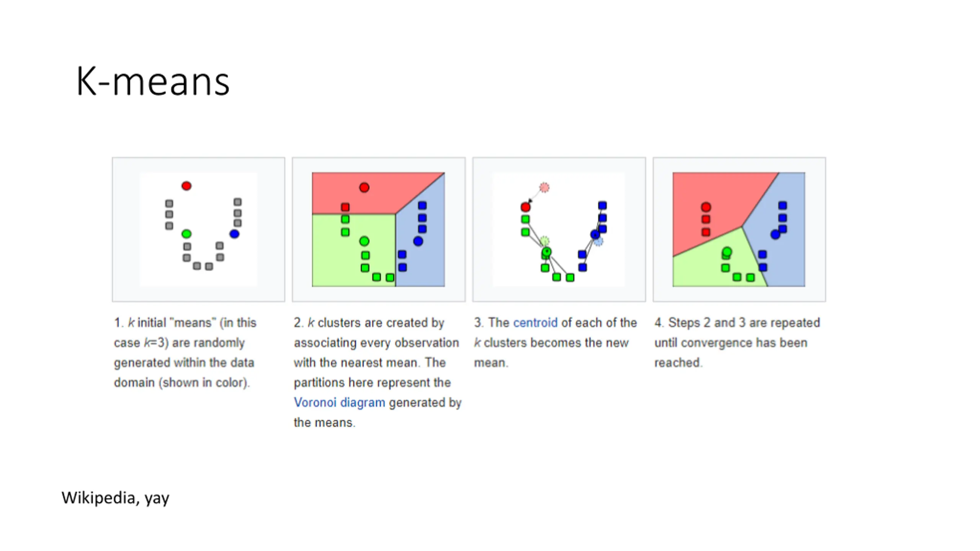Open the third image showing centroid movement
This screenshot has height=551, width=980.
[559, 229]
